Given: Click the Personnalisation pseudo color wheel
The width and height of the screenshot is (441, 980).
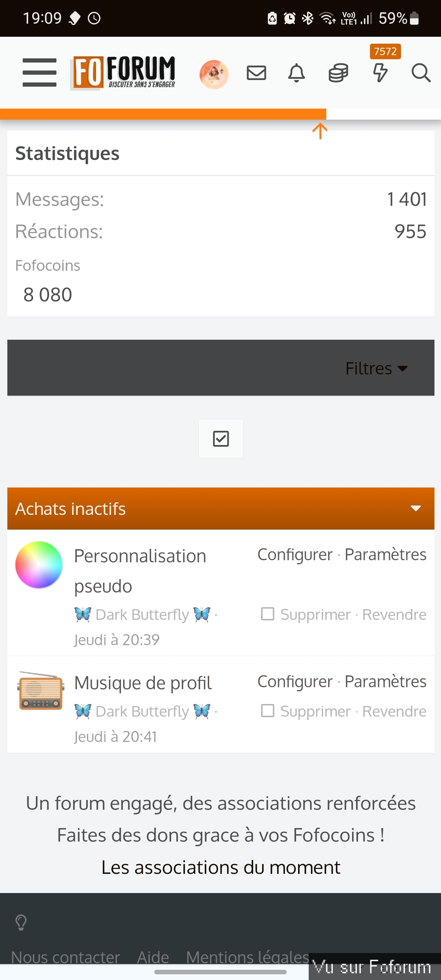Looking at the screenshot, I should pos(39,565).
